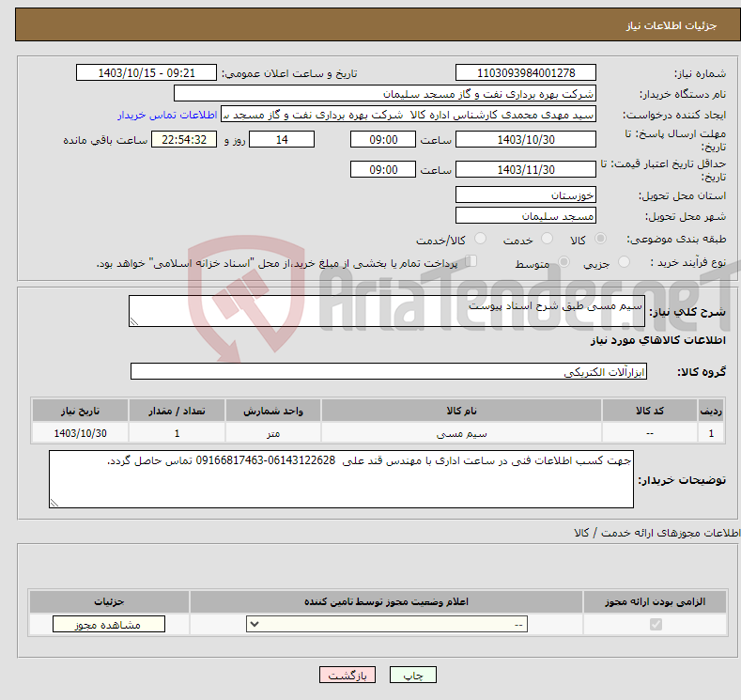This screenshot has width=741, height=700.
Task: Click the متر unit cell
Action: click(273, 433)
